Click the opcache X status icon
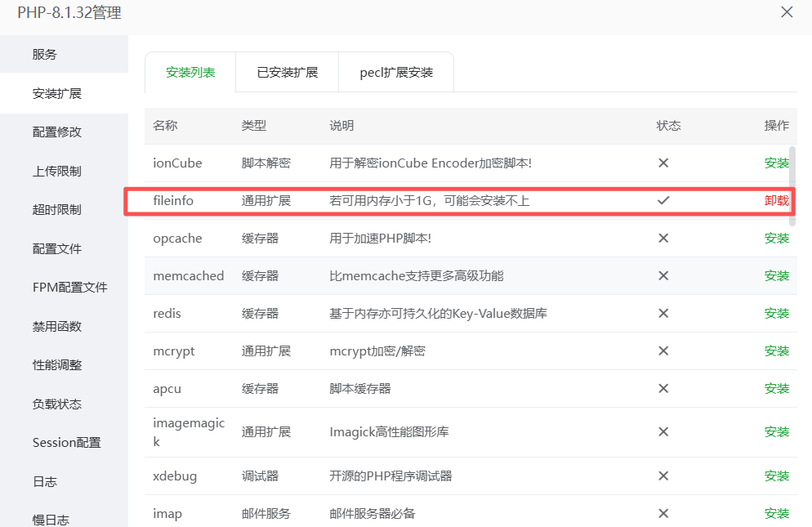Viewport: 812px width, 527px height. 663,238
